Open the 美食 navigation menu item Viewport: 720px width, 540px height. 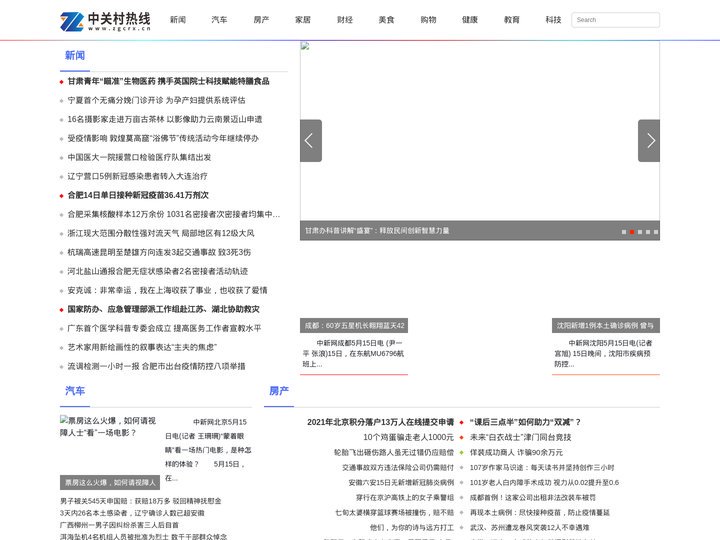pyautogui.click(x=387, y=20)
